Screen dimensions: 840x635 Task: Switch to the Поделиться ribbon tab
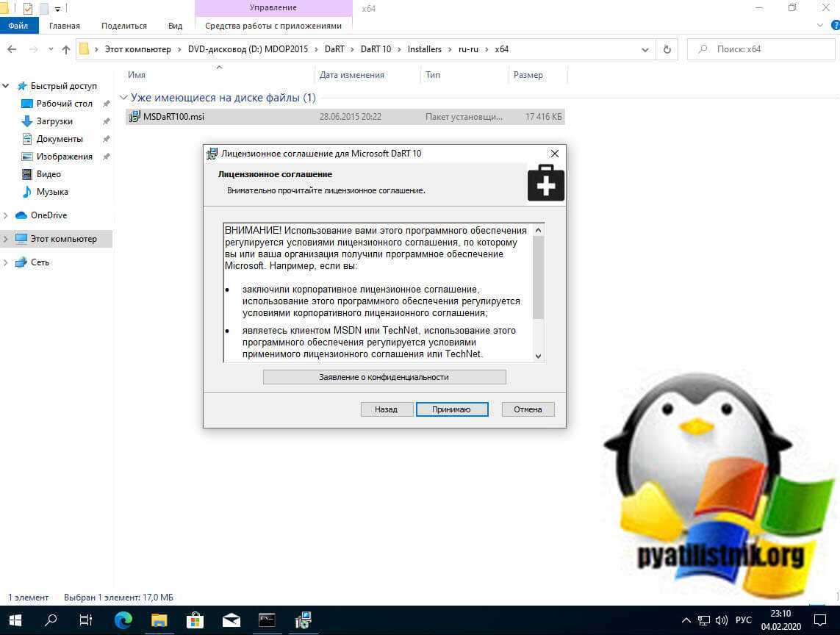(x=123, y=26)
